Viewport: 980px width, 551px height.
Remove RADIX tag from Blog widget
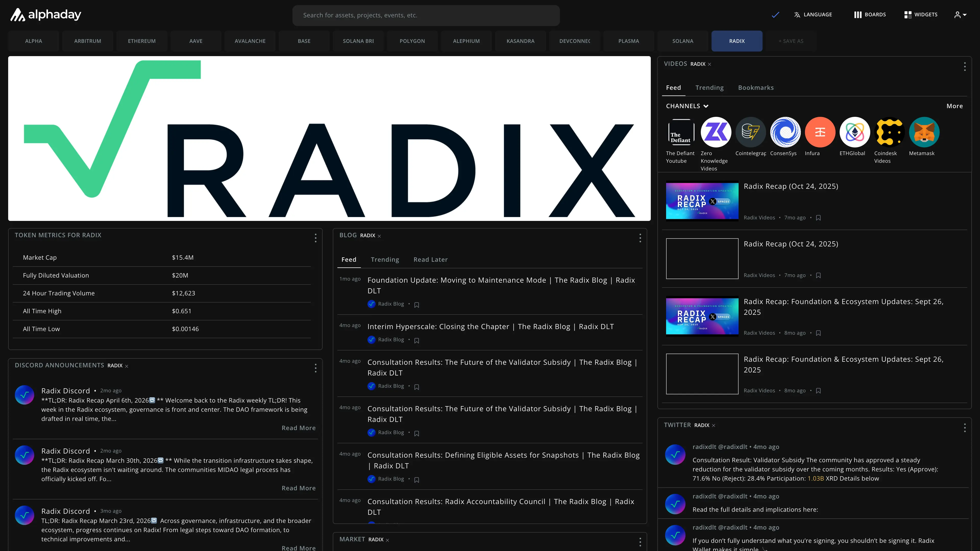tap(379, 236)
